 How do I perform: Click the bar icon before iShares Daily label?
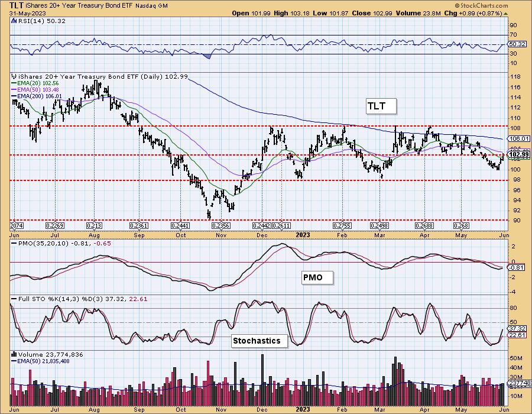point(14,77)
